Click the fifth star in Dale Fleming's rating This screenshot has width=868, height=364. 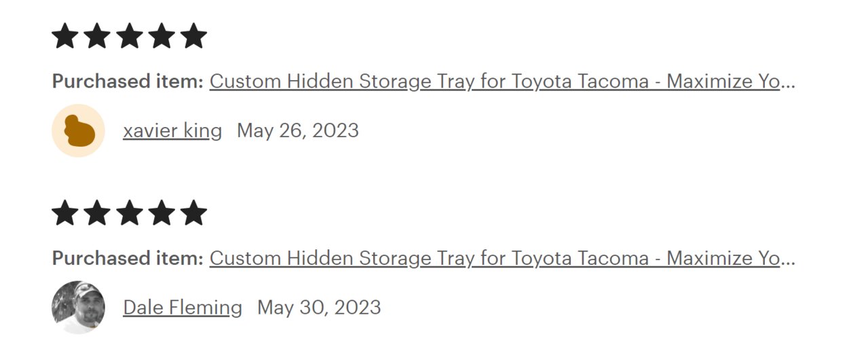[193, 213]
